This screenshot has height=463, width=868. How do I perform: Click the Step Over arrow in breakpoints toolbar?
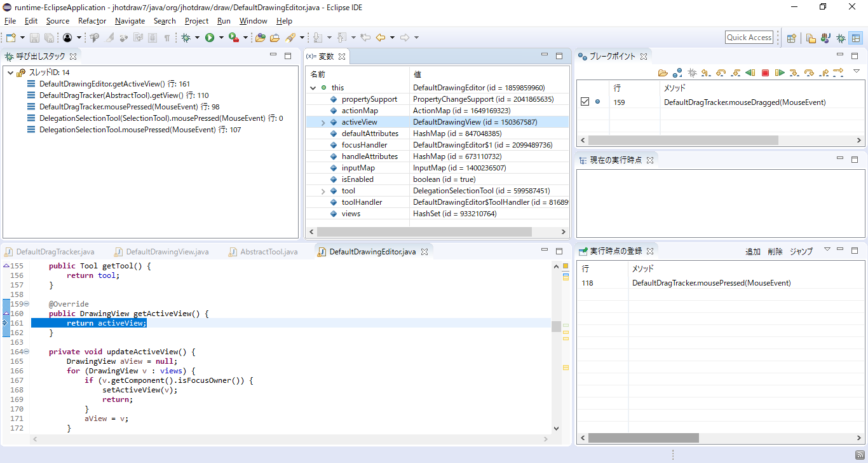[809, 73]
